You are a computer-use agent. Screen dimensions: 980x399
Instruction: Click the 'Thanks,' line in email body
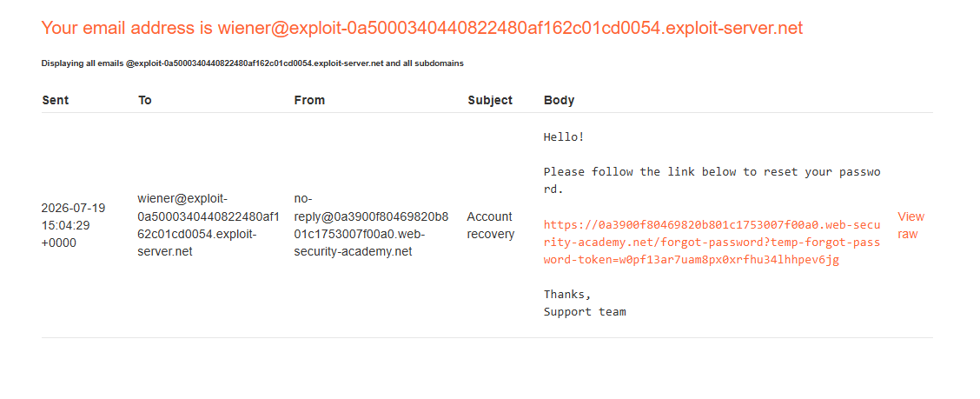pyautogui.click(x=566, y=294)
